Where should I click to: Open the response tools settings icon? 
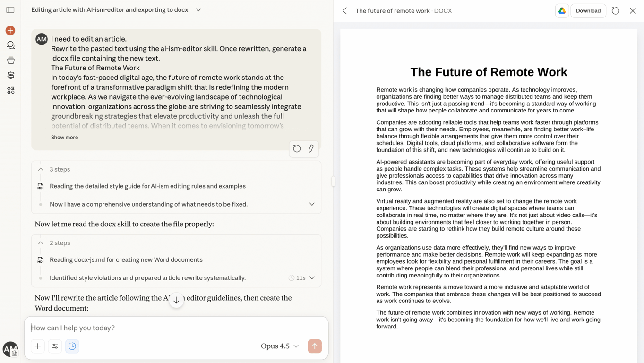55,346
